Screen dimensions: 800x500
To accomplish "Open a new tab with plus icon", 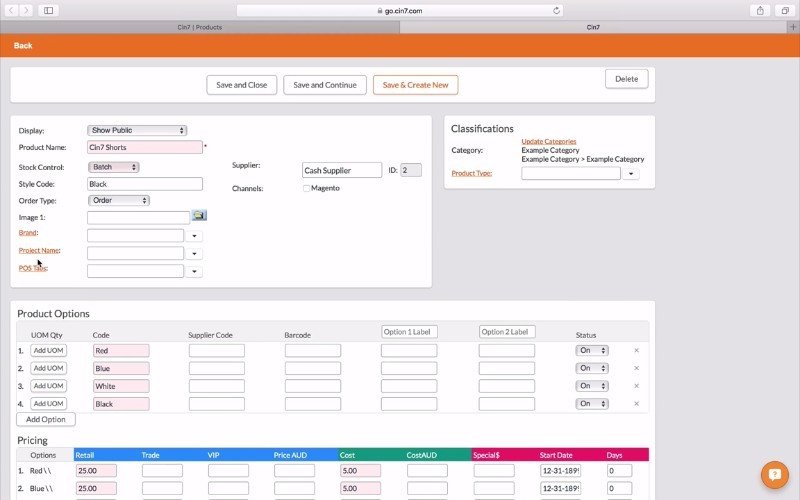I will pos(793,27).
